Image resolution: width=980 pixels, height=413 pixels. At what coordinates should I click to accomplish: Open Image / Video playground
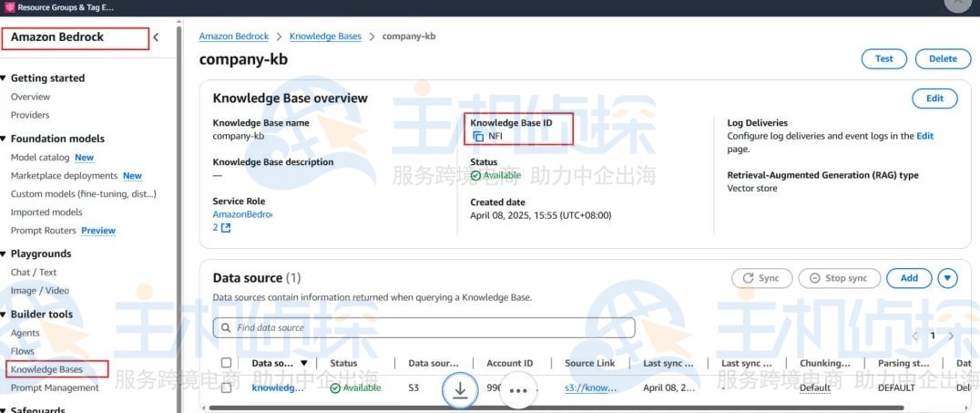pos(40,290)
